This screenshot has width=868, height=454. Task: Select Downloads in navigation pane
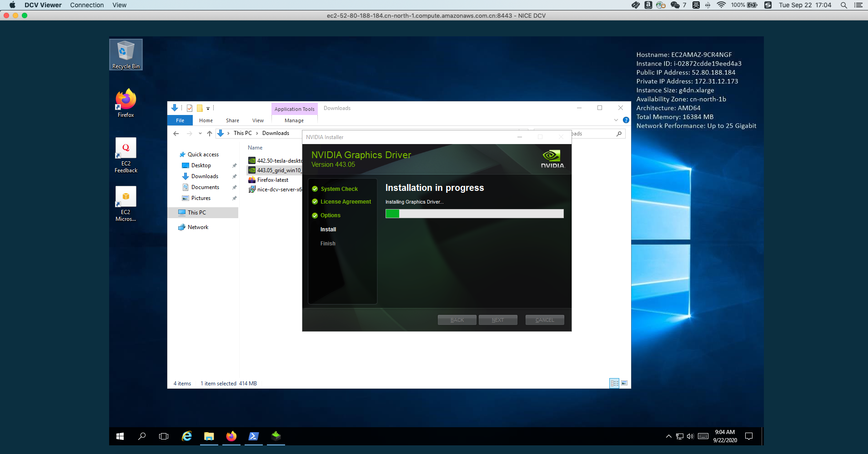point(205,176)
